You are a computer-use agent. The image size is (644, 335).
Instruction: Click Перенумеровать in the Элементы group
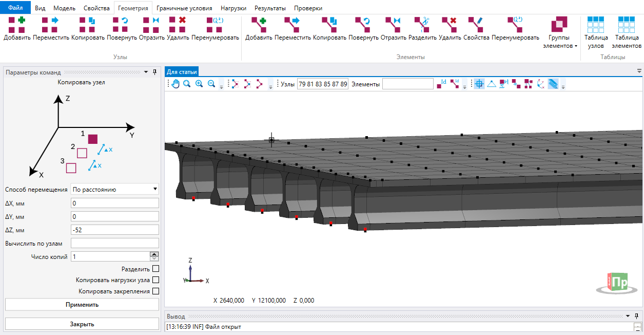pos(515,29)
